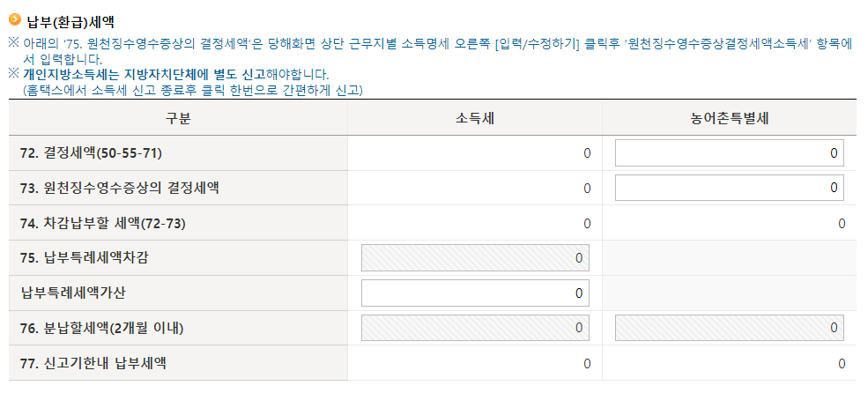Screen dimensions: 868x393
Task: Click the orange arrow icon beside 납부(환급)세액
Action: click(x=15, y=19)
